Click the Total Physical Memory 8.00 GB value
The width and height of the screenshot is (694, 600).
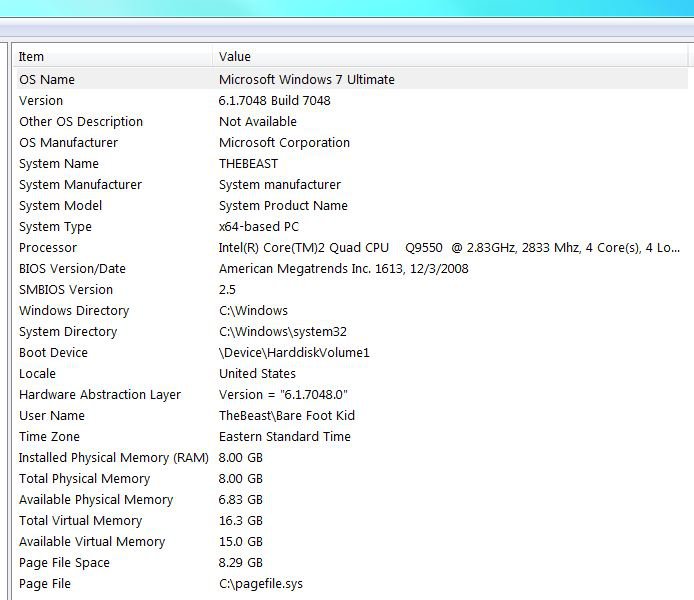point(240,479)
